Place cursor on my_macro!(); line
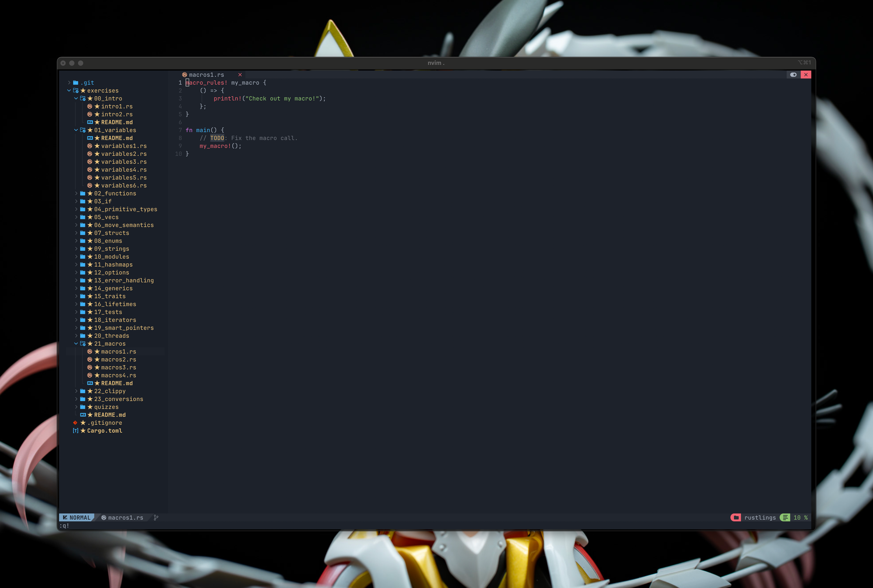Image resolution: width=873 pixels, height=588 pixels. coord(220,146)
